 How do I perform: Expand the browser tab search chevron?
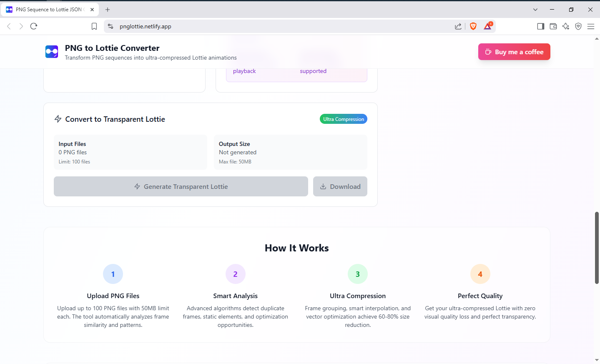pyautogui.click(x=535, y=9)
